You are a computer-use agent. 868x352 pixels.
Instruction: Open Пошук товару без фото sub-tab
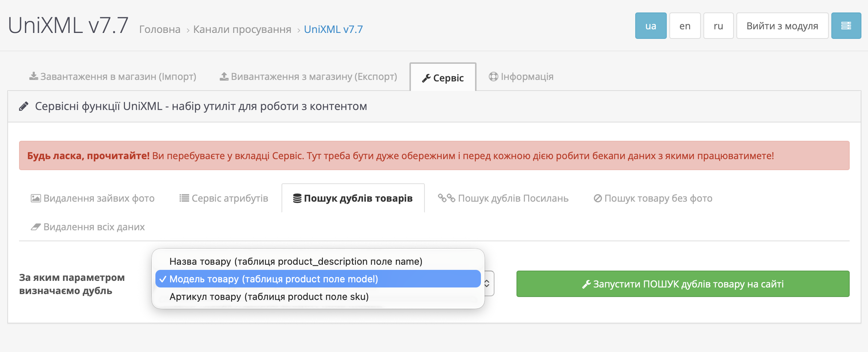pyautogui.click(x=653, y=198)
